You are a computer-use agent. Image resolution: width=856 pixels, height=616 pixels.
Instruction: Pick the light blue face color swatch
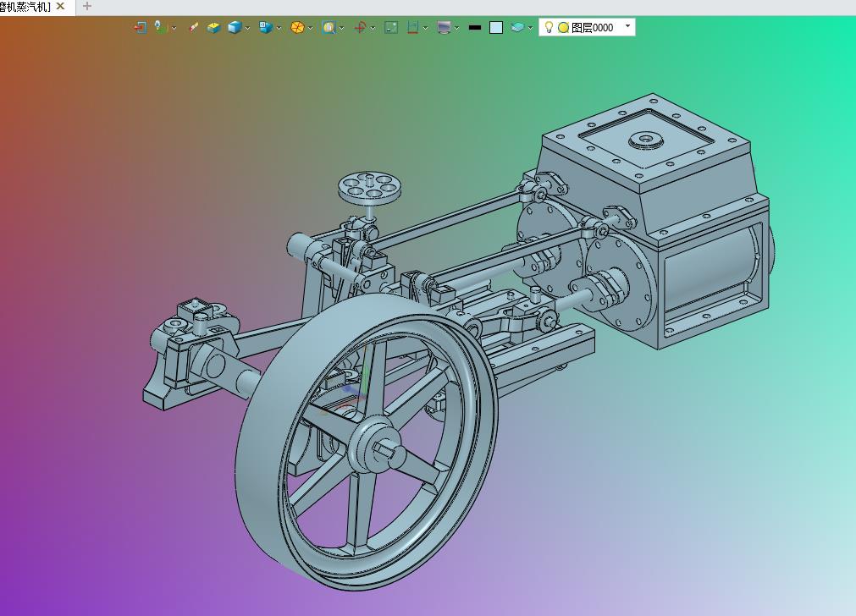click(x=495, y=27)
